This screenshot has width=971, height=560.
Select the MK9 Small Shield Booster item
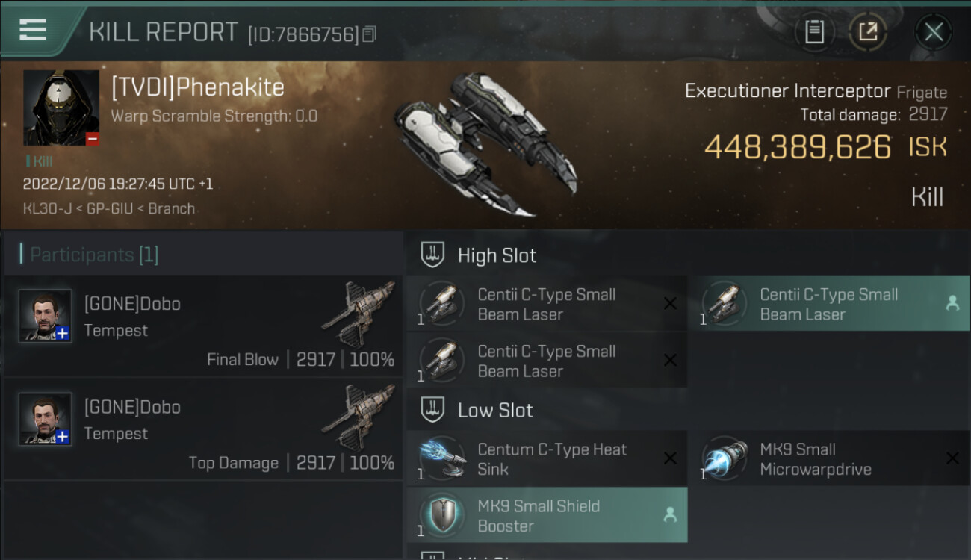pyautogui.click(x=547, y=515)
